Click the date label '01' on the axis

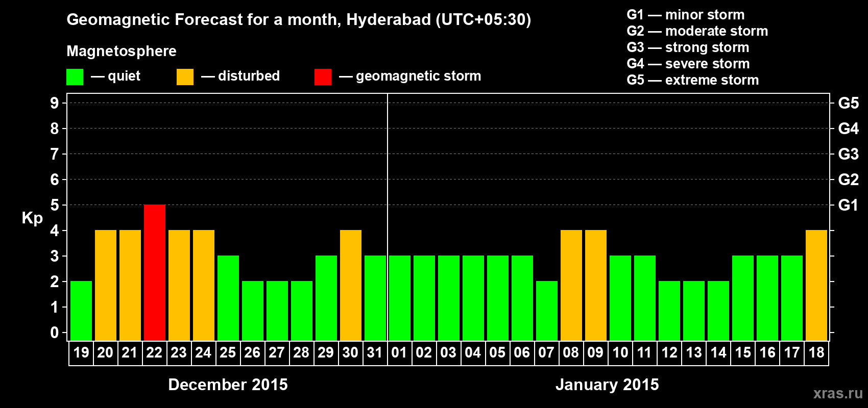click(x=399, y=352)
